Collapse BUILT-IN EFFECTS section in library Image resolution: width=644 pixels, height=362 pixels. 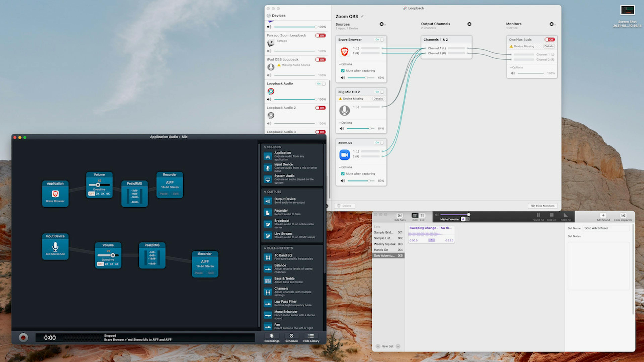click(x=265, y=248)
